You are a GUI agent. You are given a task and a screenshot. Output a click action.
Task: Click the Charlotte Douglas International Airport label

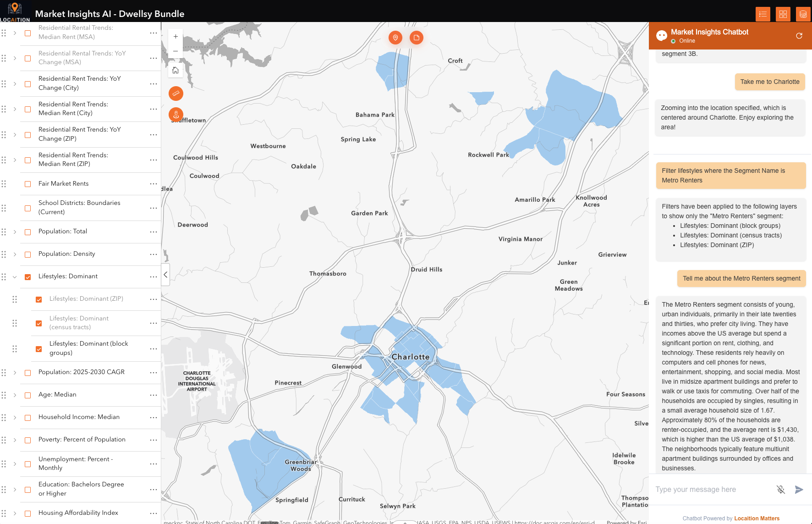[x=197, y=381]
